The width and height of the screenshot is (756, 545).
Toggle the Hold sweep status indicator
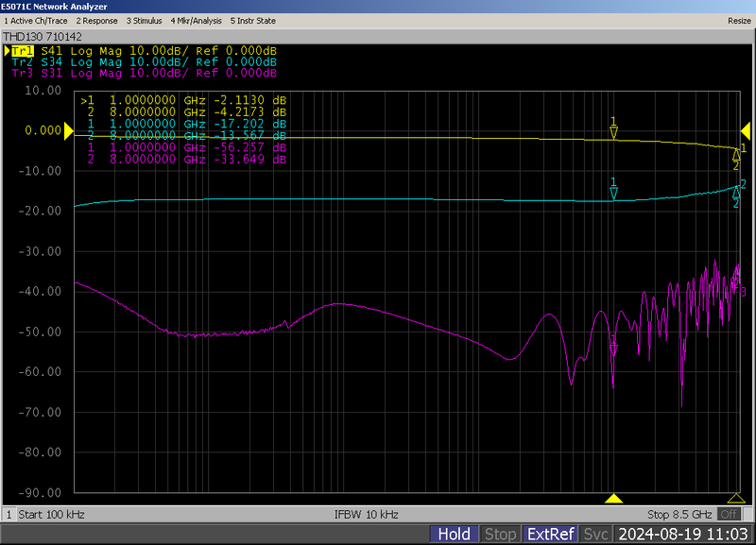pos(455,535)
